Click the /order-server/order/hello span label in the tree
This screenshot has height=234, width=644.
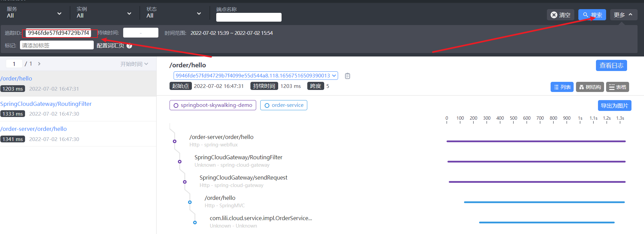point(221,137)
